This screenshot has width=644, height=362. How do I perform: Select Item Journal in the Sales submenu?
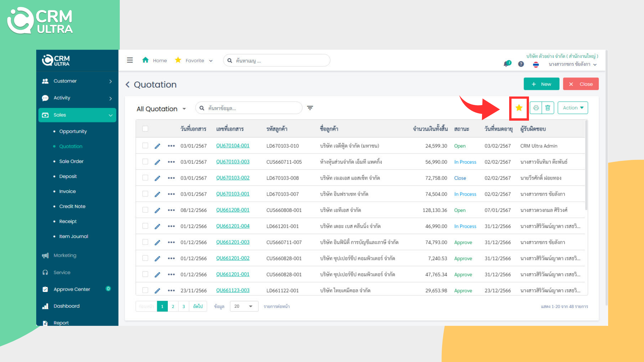pyautogui.click(x=74, y=237)
